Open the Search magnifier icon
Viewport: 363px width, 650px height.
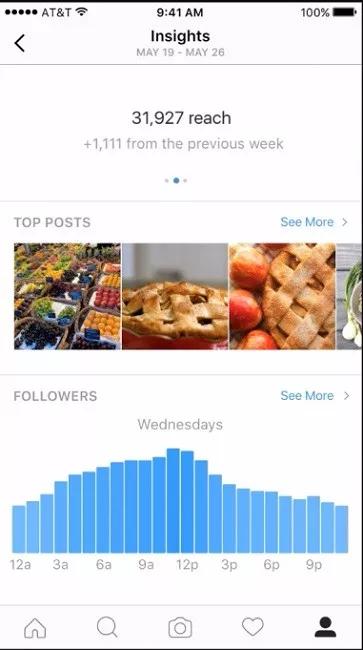point(107,627)
